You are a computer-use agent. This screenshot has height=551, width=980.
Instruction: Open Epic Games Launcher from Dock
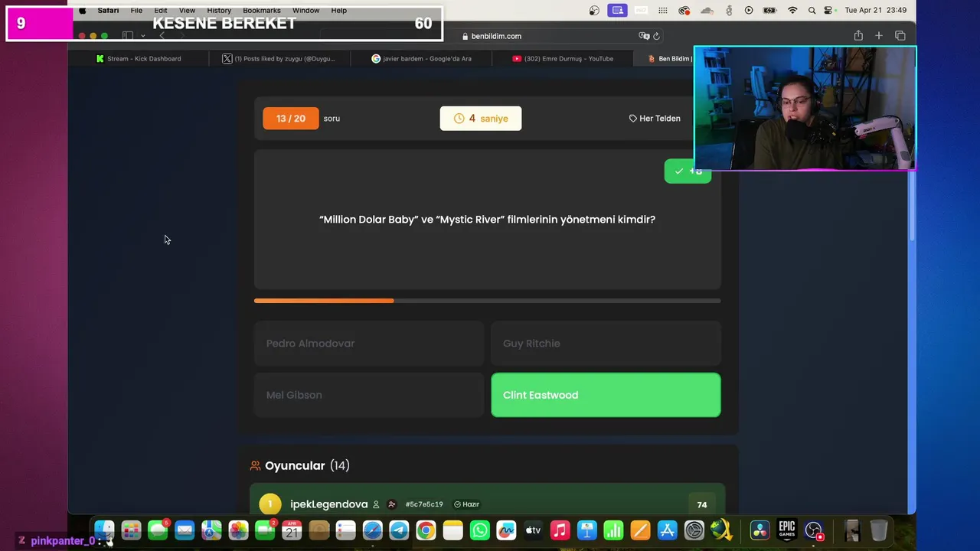click(x=786, y=530)
